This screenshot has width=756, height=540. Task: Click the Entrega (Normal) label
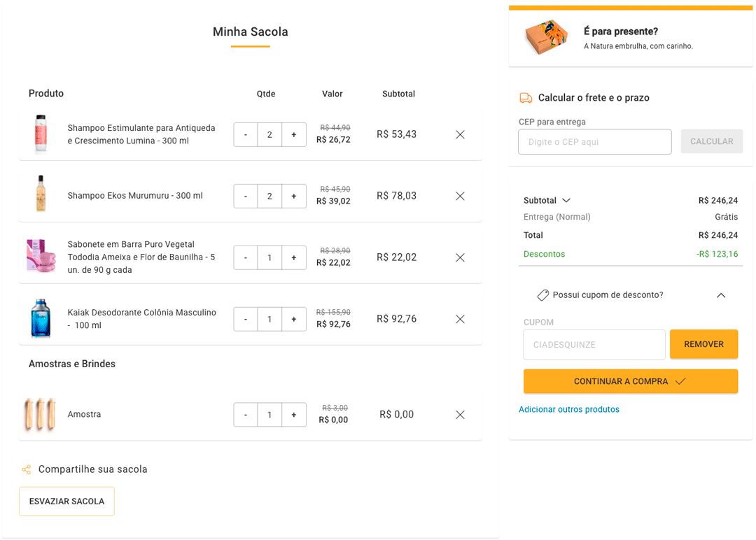(x=557, y=217)
